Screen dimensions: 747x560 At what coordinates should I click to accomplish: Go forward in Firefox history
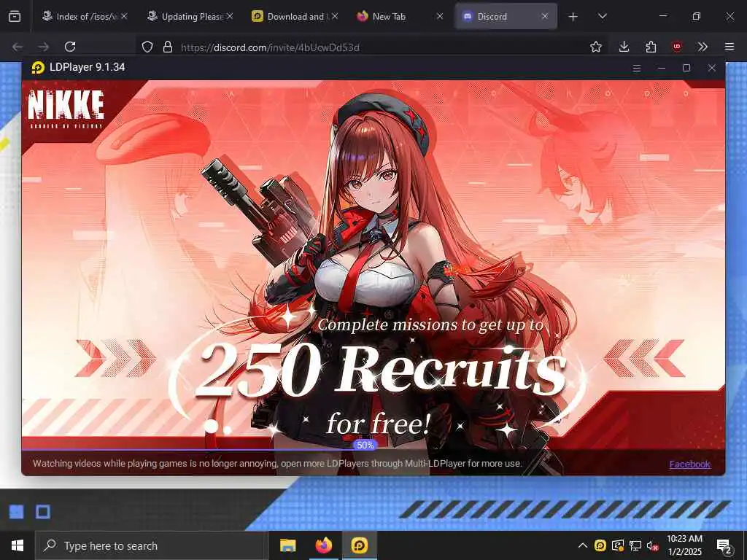tap(43, 47)
